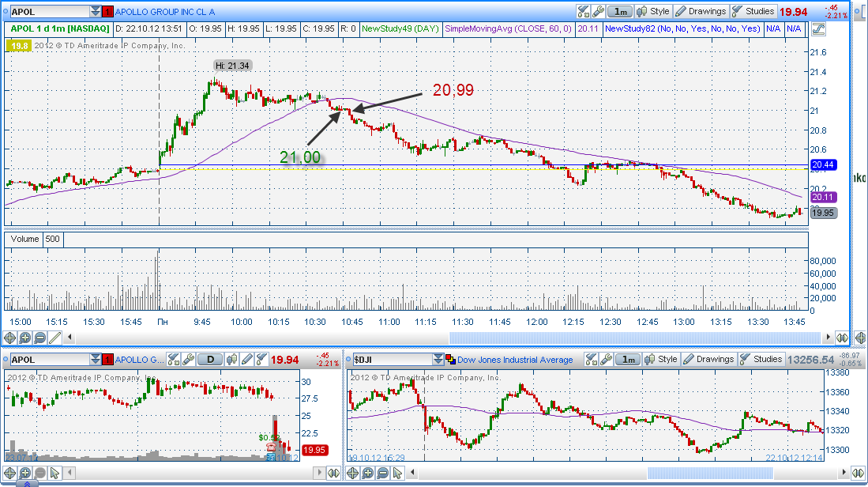Expand the collapsed panel arrow at bottom left

27,484
